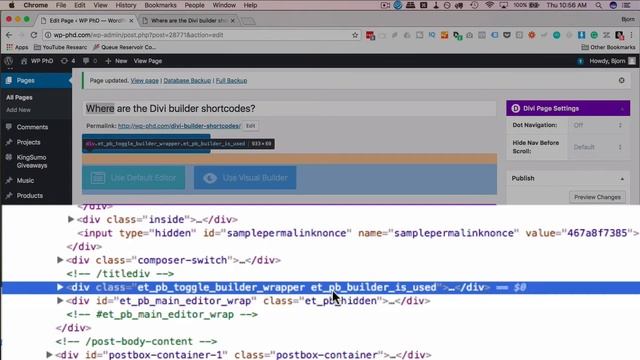Collapse the Divi Page Settings panel
The height and width of the screenshot is (360, 640).
(622, 109)
